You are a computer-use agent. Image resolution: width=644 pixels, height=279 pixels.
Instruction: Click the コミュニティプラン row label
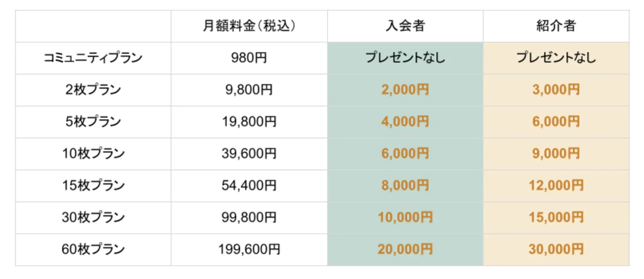[93, 58]
